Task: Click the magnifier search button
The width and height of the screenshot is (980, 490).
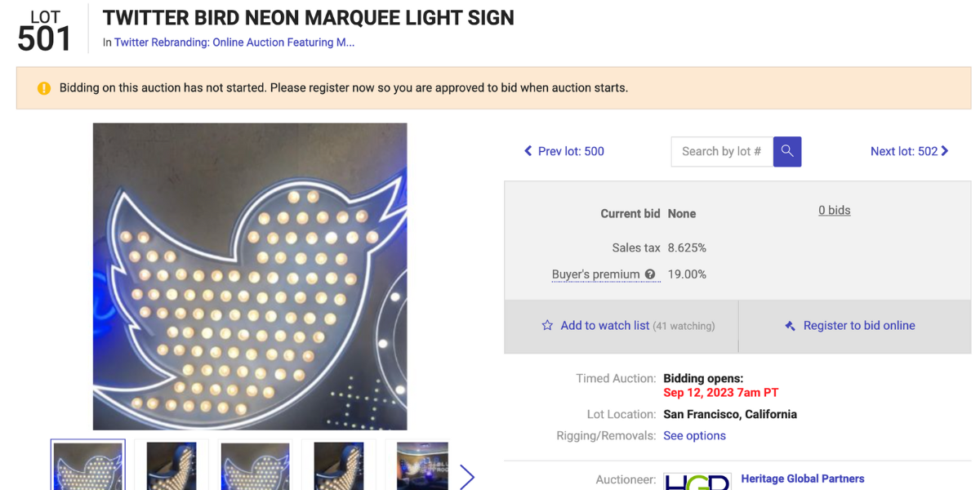Action: coord(787,151)
